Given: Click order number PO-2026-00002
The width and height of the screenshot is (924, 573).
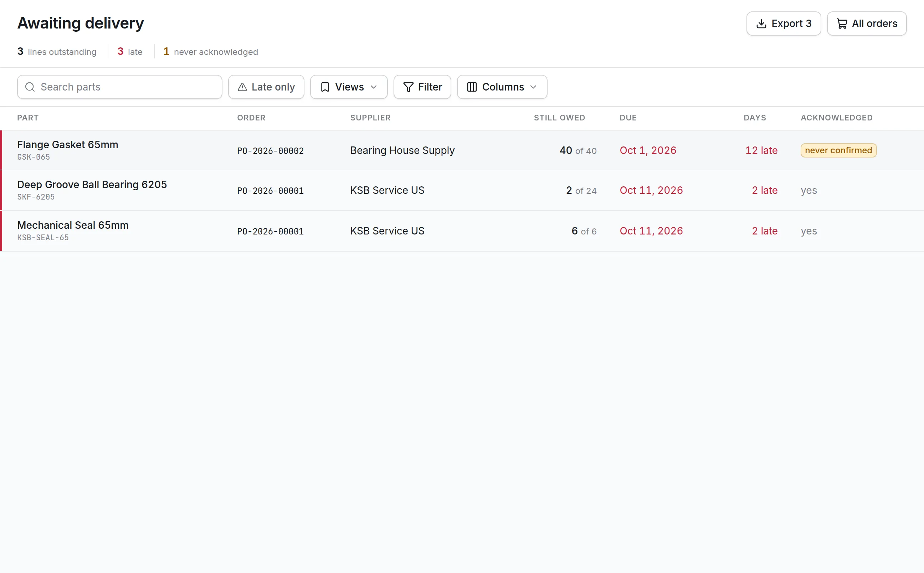Looking at the screenshot, I should [x=270, y=151].
